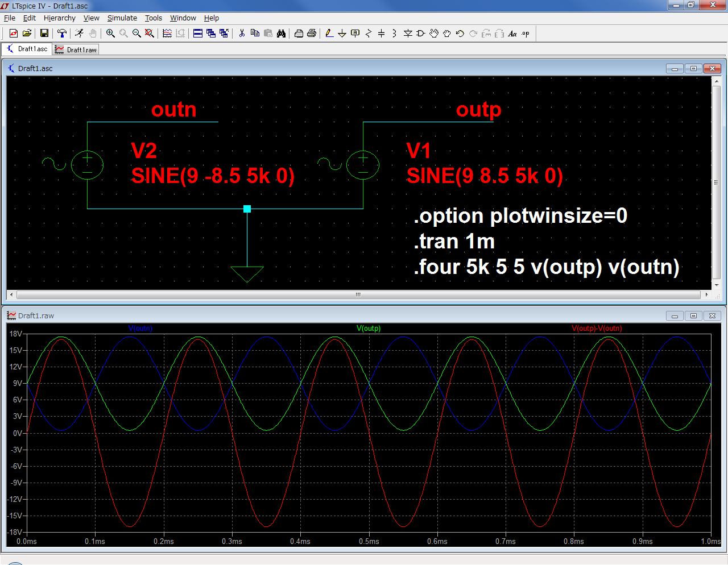Select the Drag hand tool
This screenshot has height=565, width=728.
coord(447,34)
